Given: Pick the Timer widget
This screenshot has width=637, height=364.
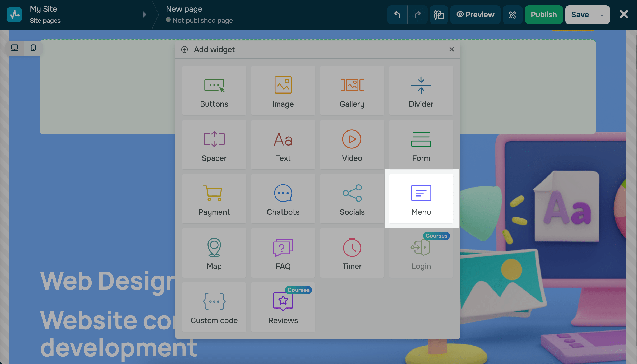Looking at the screenshot, I should [352, 253].
